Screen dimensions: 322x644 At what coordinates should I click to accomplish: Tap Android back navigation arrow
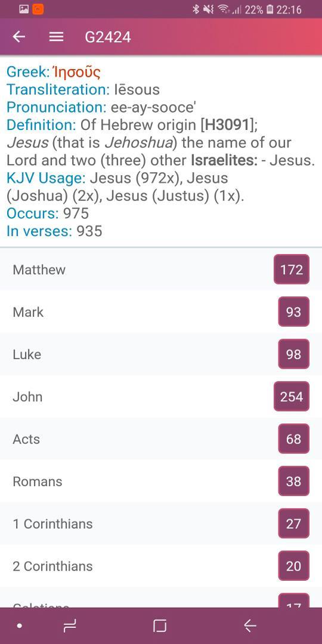pyautogui.click(x=250, y=626)
